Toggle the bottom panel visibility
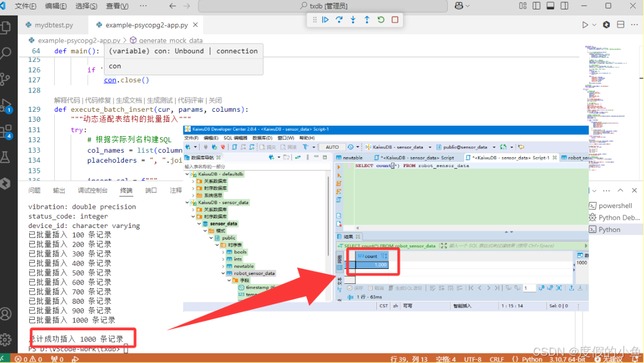 [x=550, y=6]
